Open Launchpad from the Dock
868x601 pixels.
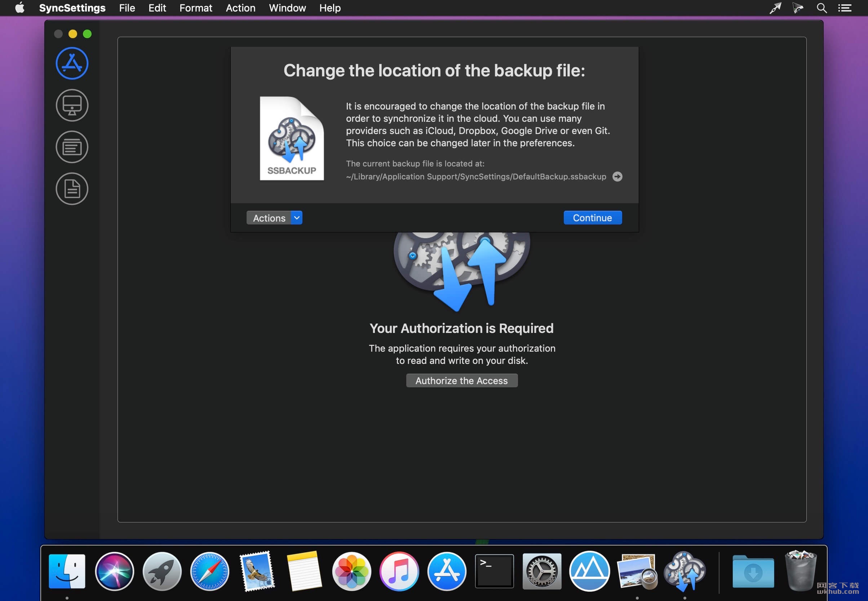point(162,571)
